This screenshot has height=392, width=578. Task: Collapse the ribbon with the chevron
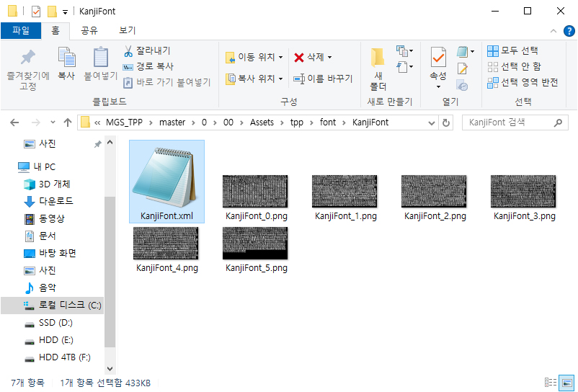(553, 31)
